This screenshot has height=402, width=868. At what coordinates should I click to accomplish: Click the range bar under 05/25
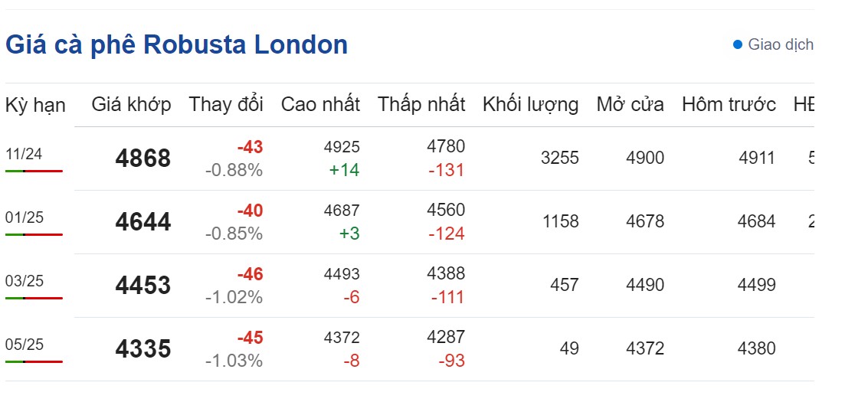tap(34, 361)
